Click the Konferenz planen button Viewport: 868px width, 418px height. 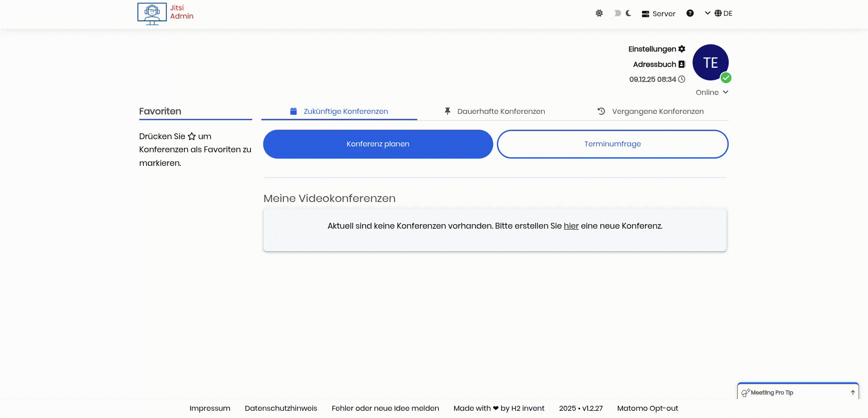(x=378, y=144)
